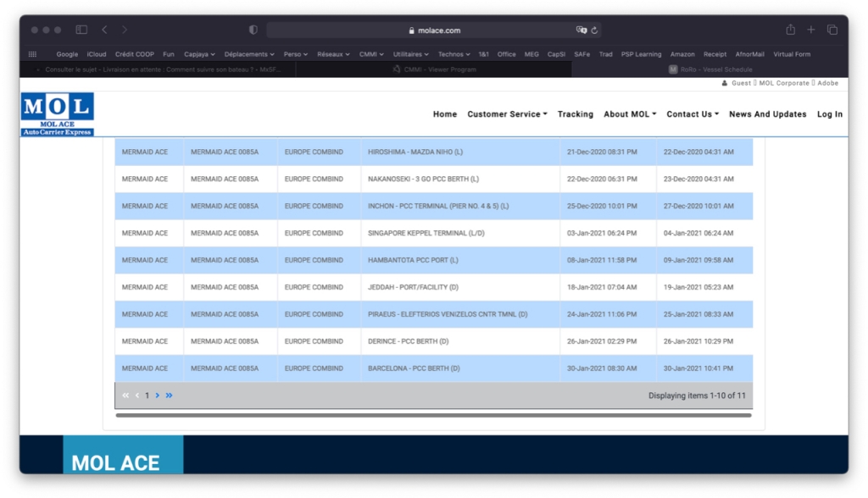Close the 'Consulter le sujet' tab
Screen dimensions: 868x498
click(x=37, y=69)
